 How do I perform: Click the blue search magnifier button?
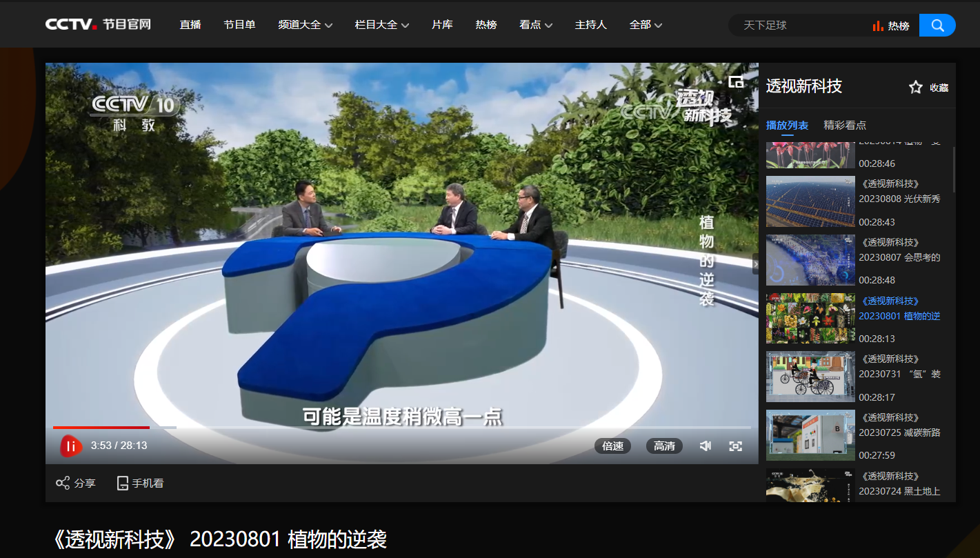tap(937, 26)
